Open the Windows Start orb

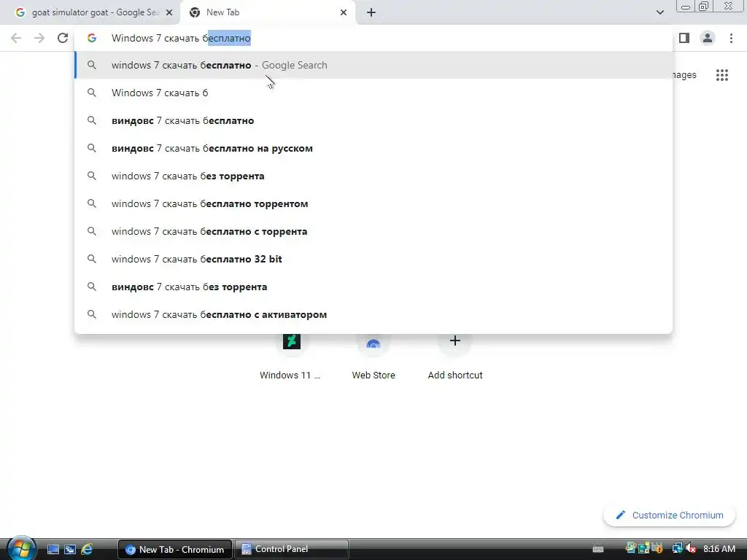[21, 549]
